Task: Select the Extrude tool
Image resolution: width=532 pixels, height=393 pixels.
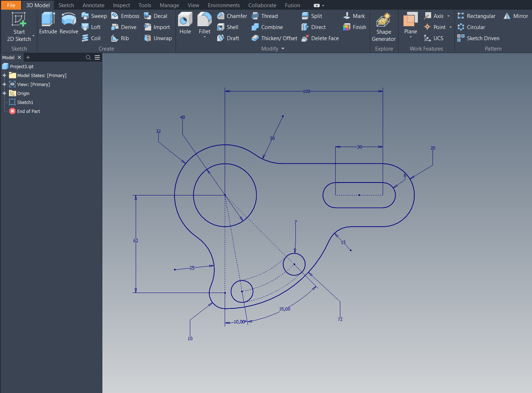Action: tap(48, 23)
